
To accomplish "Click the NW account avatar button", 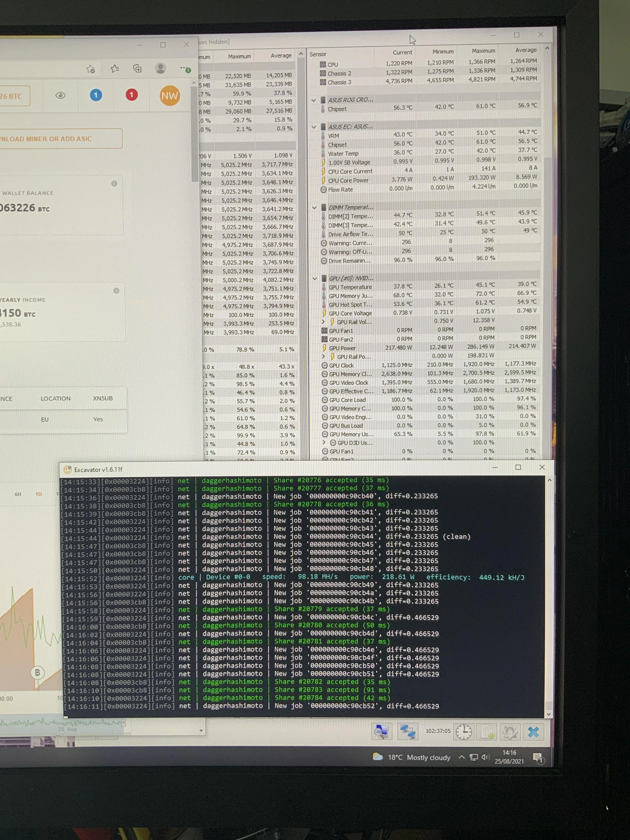I will [x=170, y=95].
